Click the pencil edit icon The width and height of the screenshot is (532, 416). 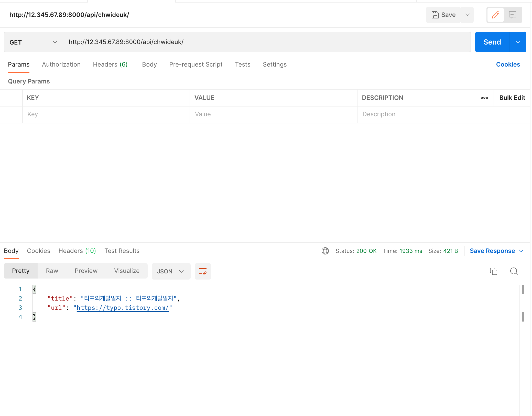click(x=495, y=15)
